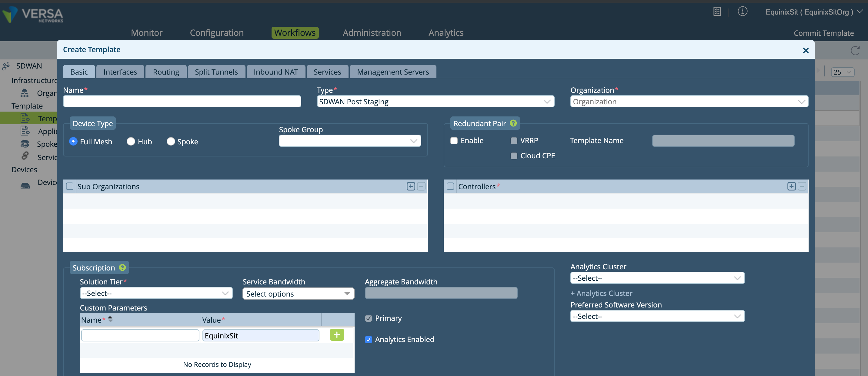Open the Service Bandwidth options
Screen dimensions: 868x376
click(298, 294)
